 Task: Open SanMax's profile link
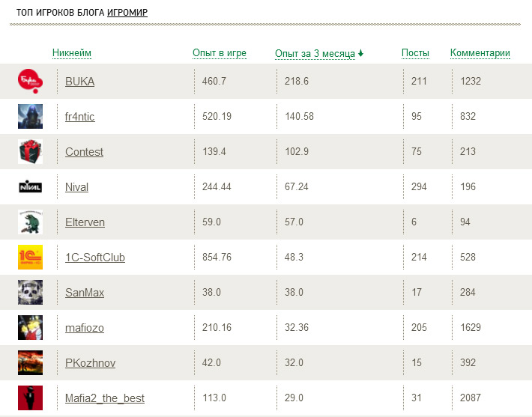point(85,293)
